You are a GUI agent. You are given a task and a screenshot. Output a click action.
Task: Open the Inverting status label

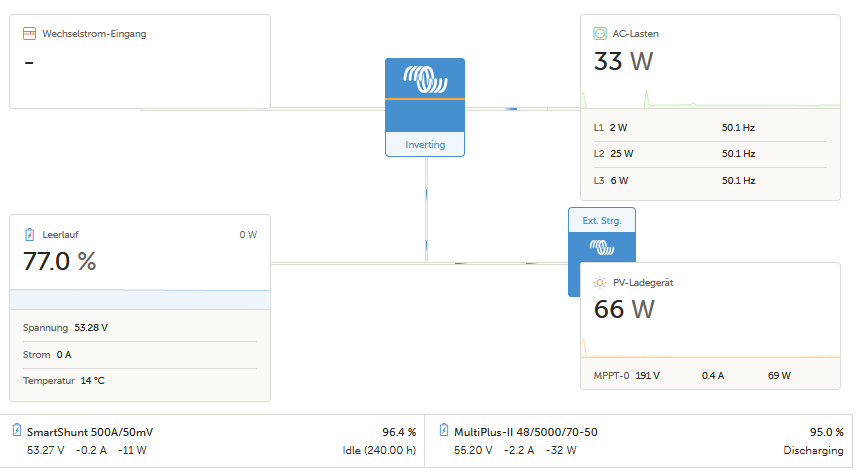click(x=425, y=145)
